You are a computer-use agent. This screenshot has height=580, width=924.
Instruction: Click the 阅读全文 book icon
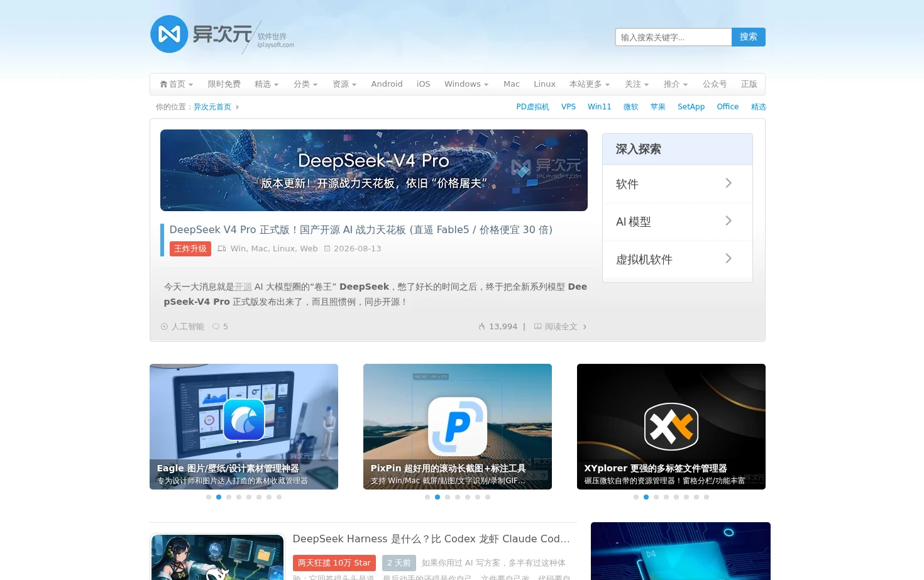(538, 327)
